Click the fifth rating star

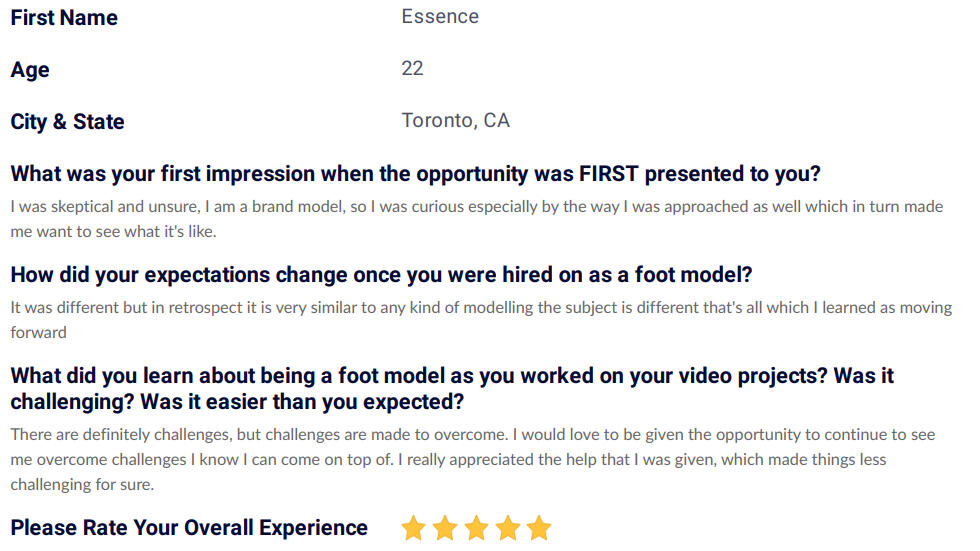click(x=539, y=528)
